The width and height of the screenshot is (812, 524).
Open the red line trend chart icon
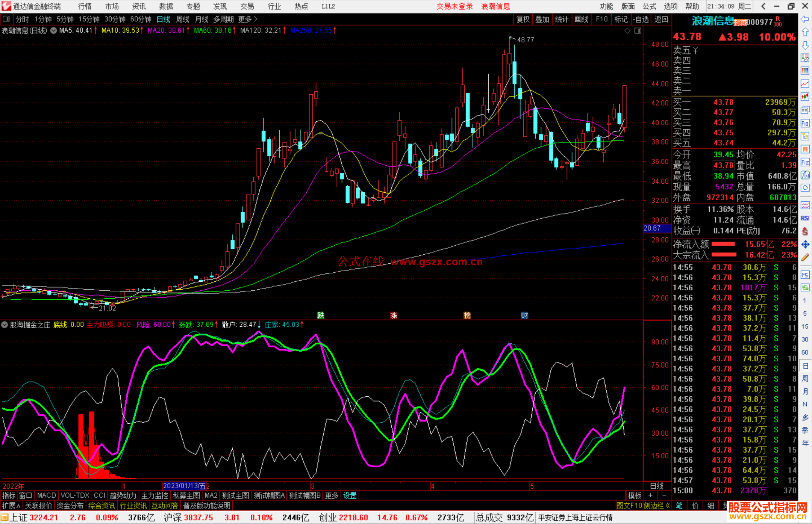[x=805, y=84]
